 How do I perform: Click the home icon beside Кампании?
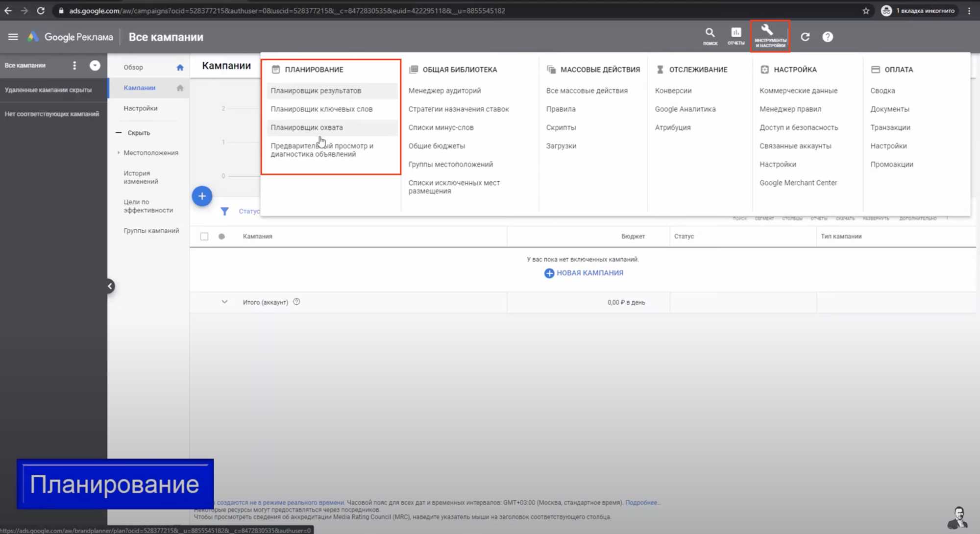click(x=180, y=88)
